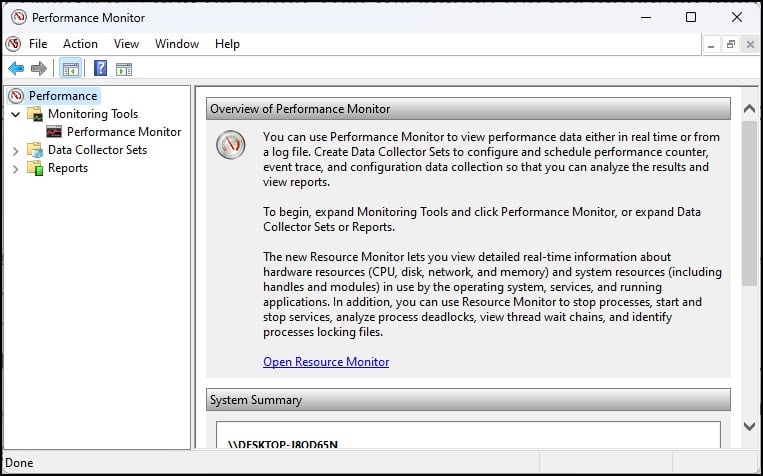Click the blue Help toolbar icon
Viewport: 763px width, 476px height.
click(100, 68)
